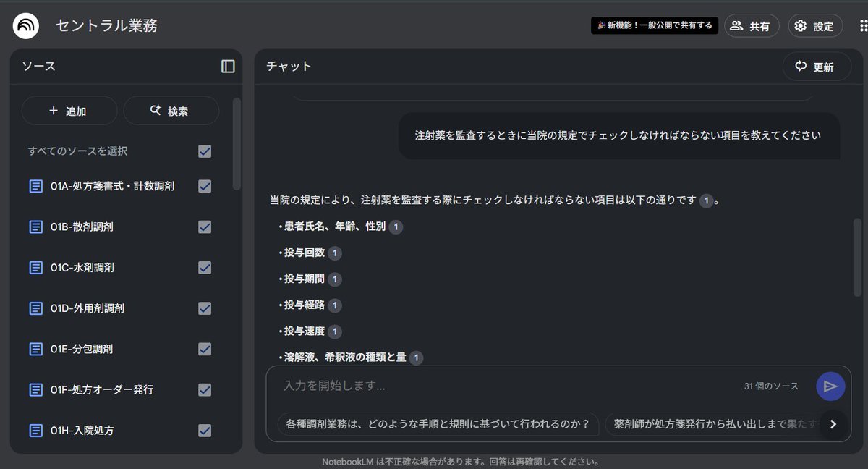This screenshot has width=868, height=469.
Task: Open citation 1 after 溶解液、希釈液の種類と量
Action: pyautogui.click(x=416, y=358)
